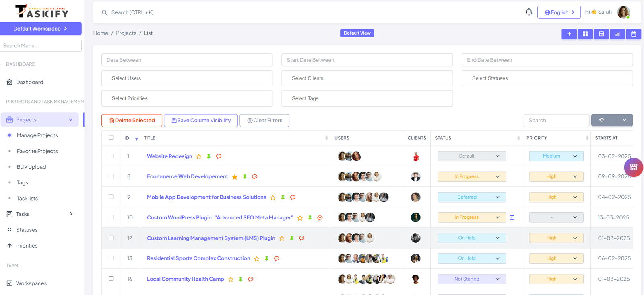Check the row for project ID 10
Image resolution: width=644 pixels, height=295 pixels.
pyautogui.click(x=111, y=217)
